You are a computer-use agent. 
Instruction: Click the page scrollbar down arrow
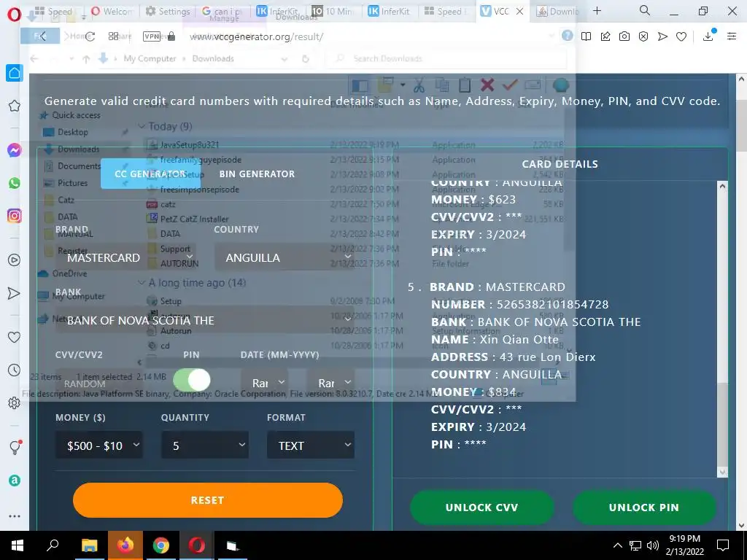pos(741,525)
